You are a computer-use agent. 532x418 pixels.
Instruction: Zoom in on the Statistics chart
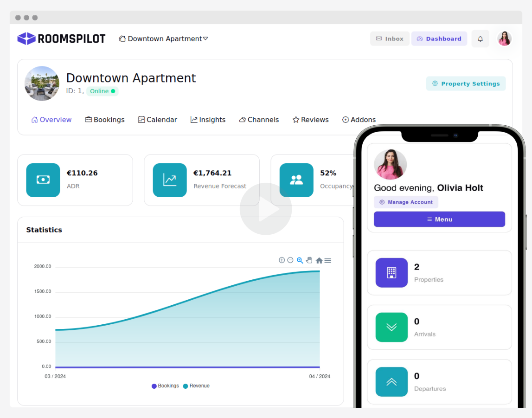click(x=282, y=260)
